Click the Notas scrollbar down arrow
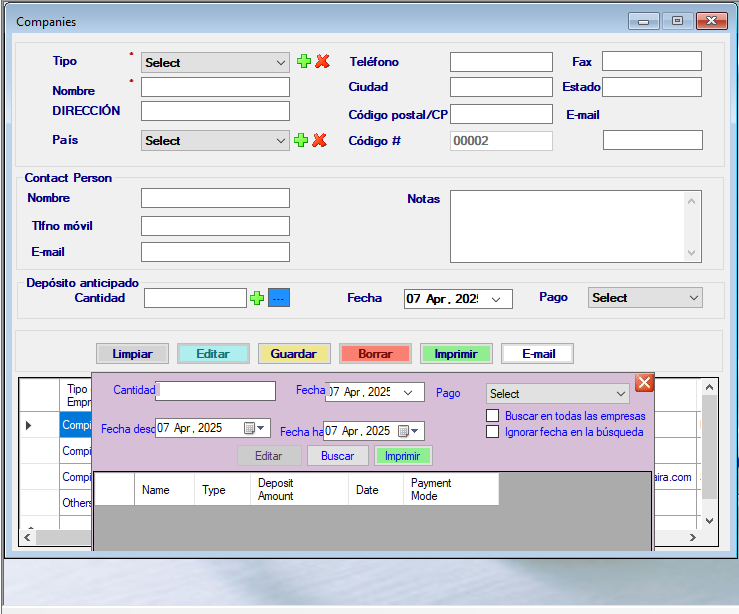739x614 pixels. [692, 254]
